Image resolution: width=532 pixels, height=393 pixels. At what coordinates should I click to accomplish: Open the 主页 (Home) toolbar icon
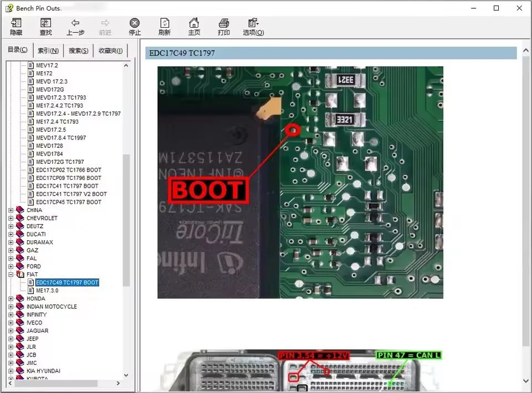pos(194,26)
